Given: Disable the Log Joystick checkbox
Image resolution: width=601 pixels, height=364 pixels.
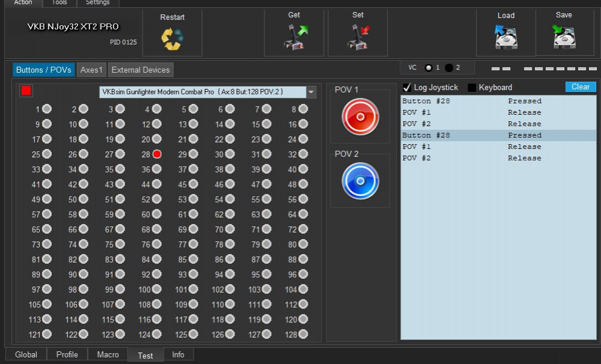Looking at the screenshot, I should (407, 88).
